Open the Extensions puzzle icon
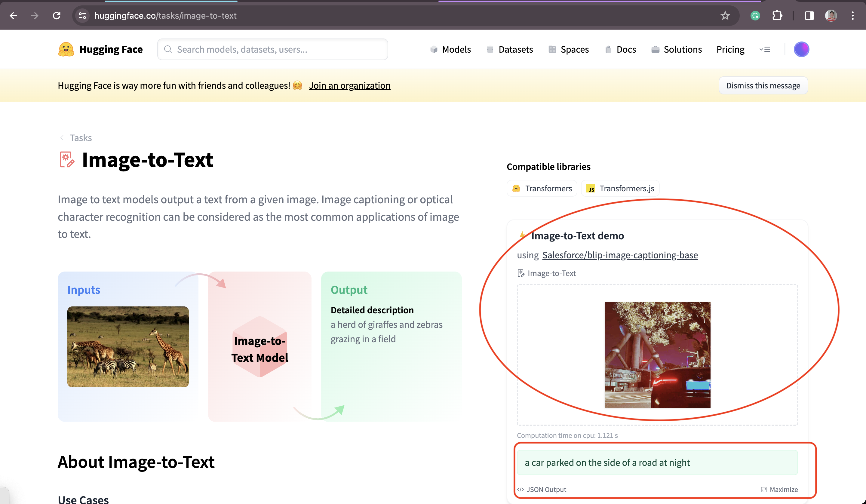866x504 pixels. point(777,15)
